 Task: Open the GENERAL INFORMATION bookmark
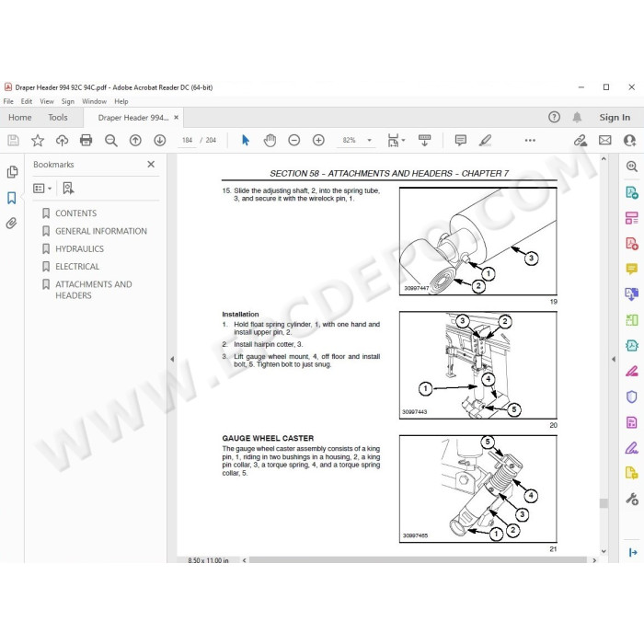point(101,231)
